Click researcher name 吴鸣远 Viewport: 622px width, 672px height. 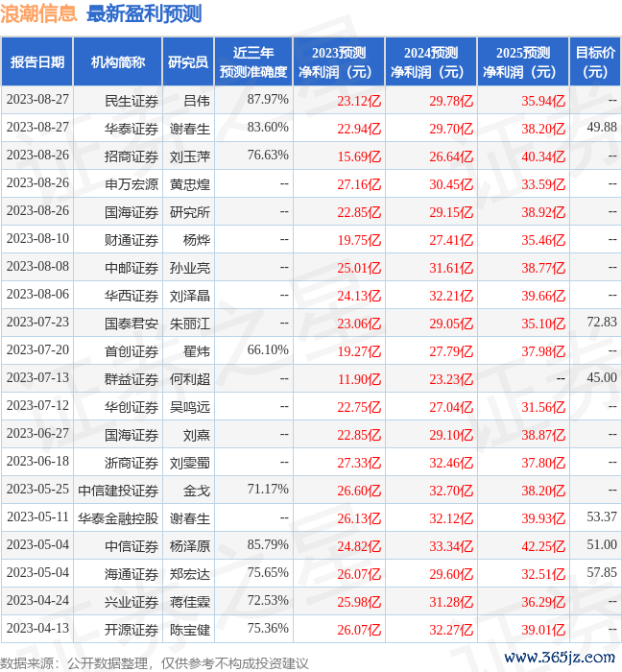pyautogui.click(x=190, y=408)
